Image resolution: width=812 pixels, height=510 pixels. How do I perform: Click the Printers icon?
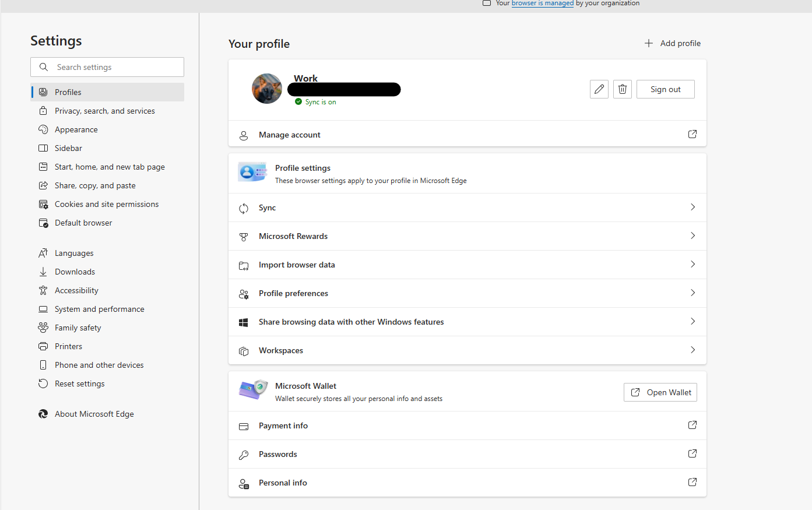[43, 346]
